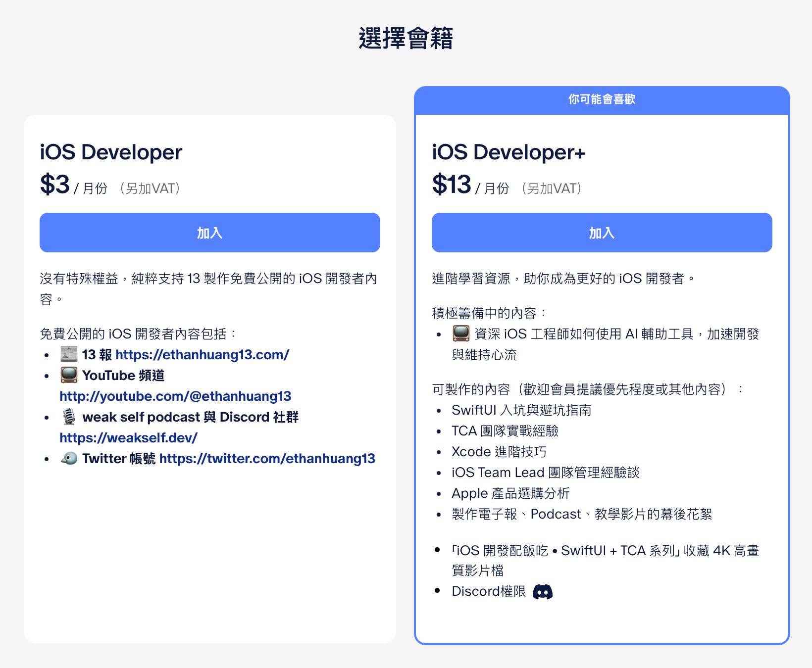The image size is (812, 668).
Task: Open the twitter.com/ethanhuang13 link
Action: point(267,459)
